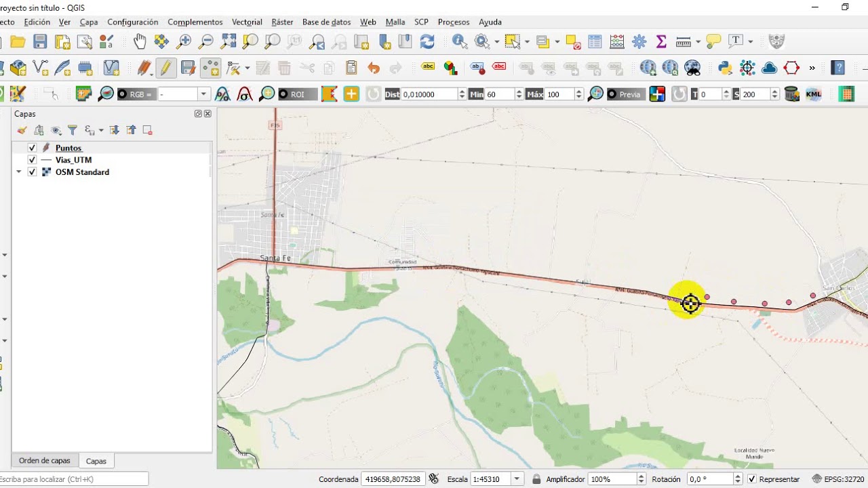Open the diagram pie chart options

(450, 68)
